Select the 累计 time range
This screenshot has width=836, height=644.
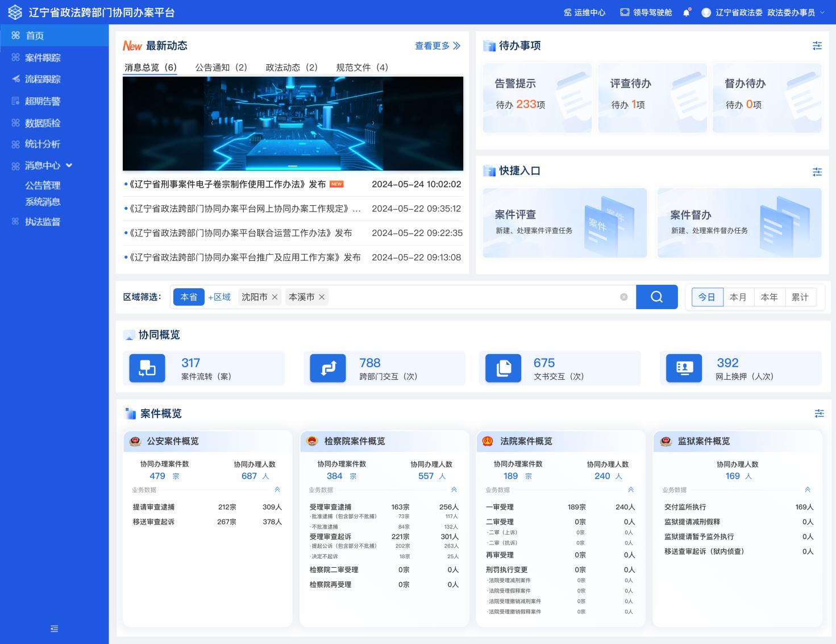pyautogui.click(x=800, y=297)
